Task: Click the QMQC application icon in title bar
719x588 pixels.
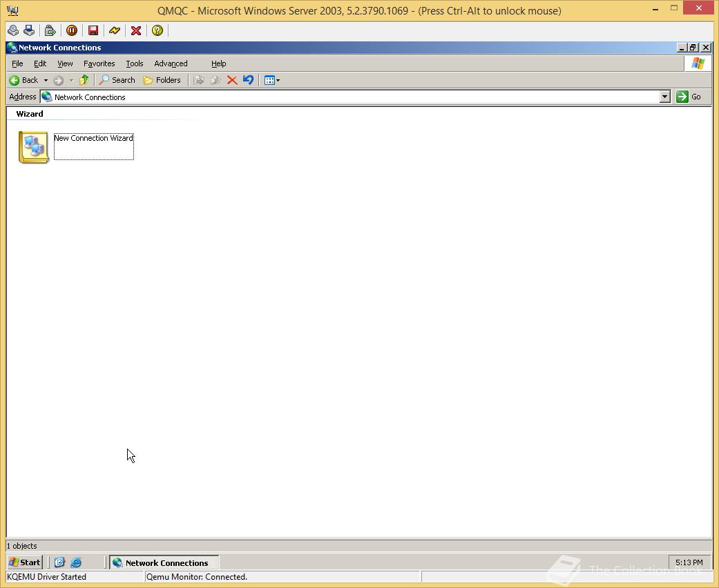Action: (x=13, y=10)
